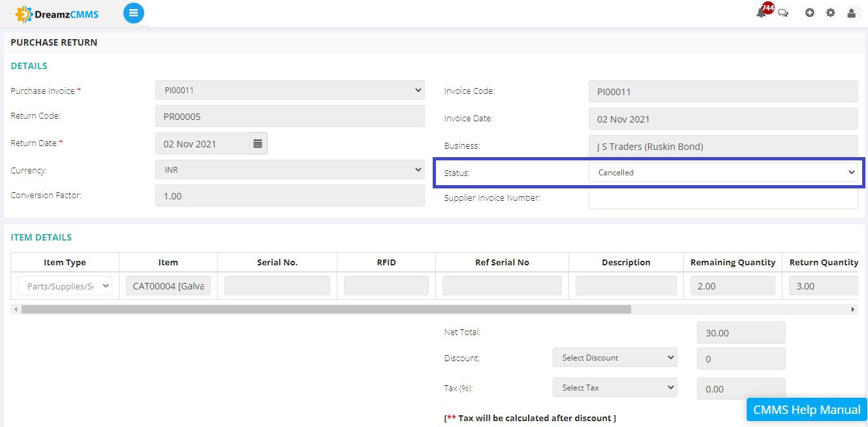Open the chat messages icon

coord(783,13)
